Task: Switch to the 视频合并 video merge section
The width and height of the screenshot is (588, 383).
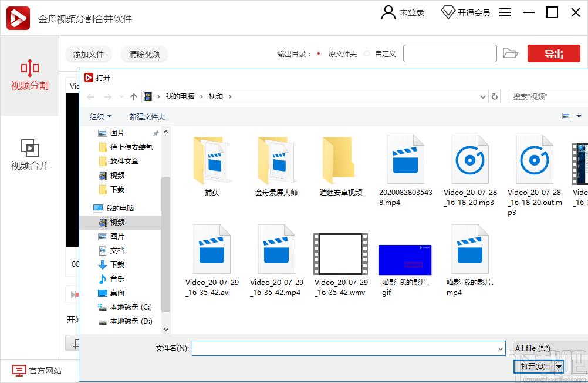Action: (x=29, y=154)
